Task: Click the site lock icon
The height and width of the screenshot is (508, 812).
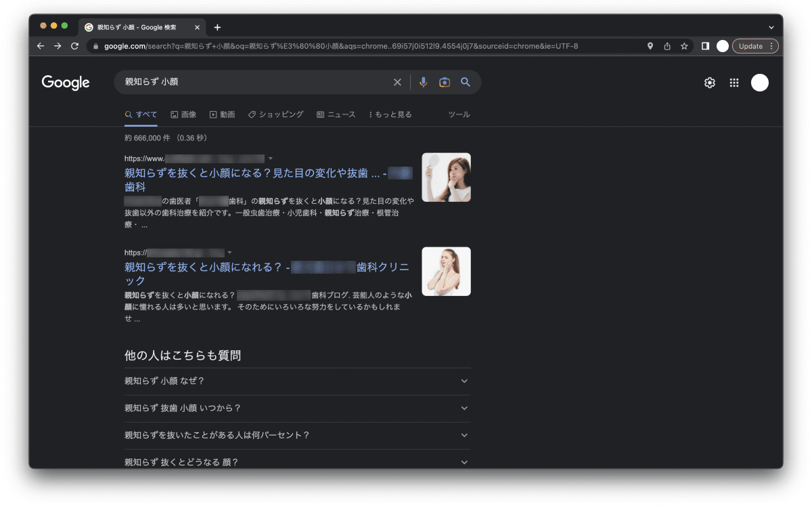Action: pyautogui.click(x=95, y=46)
